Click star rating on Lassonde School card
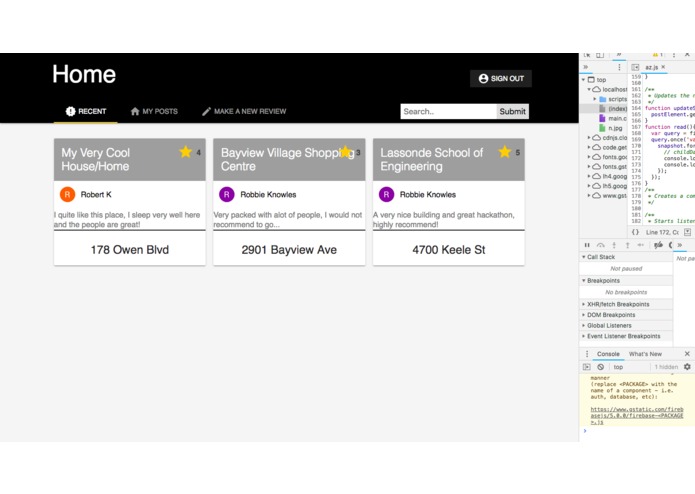 click(504, 152)
